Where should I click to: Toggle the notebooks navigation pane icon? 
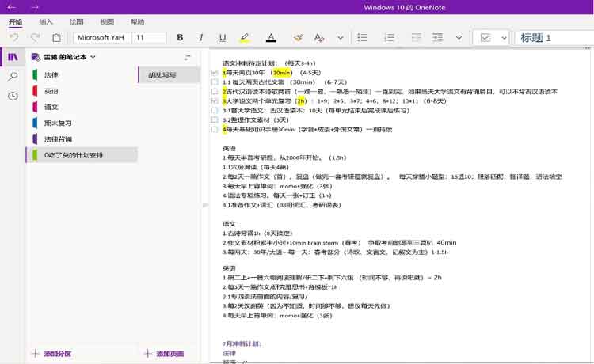pyautogui.click(x=13, y=57)
